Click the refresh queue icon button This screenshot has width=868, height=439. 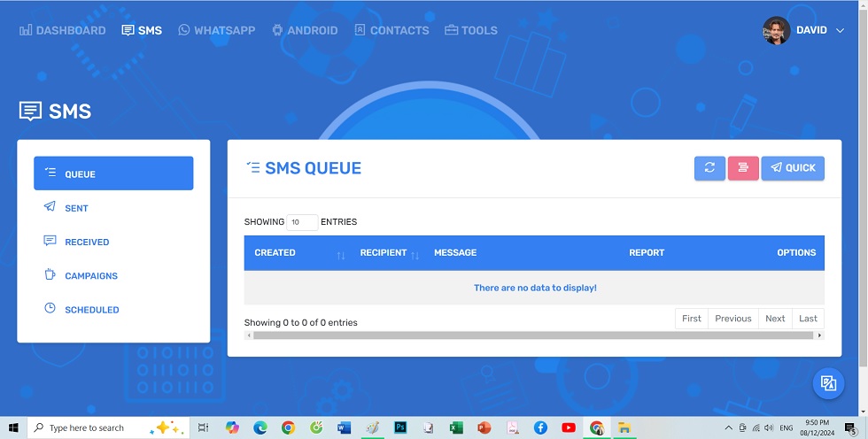pos(709,168)
